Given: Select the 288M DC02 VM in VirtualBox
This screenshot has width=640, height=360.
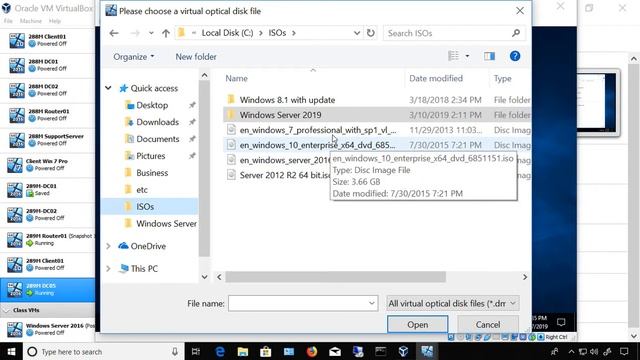Looking at the screenshot, I should click(47, 90).
